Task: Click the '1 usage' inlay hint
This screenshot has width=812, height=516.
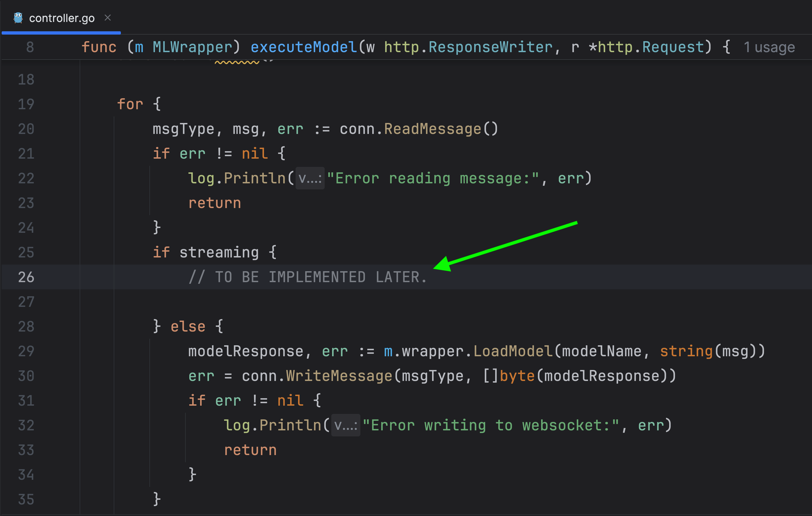Action: (769, 47)
